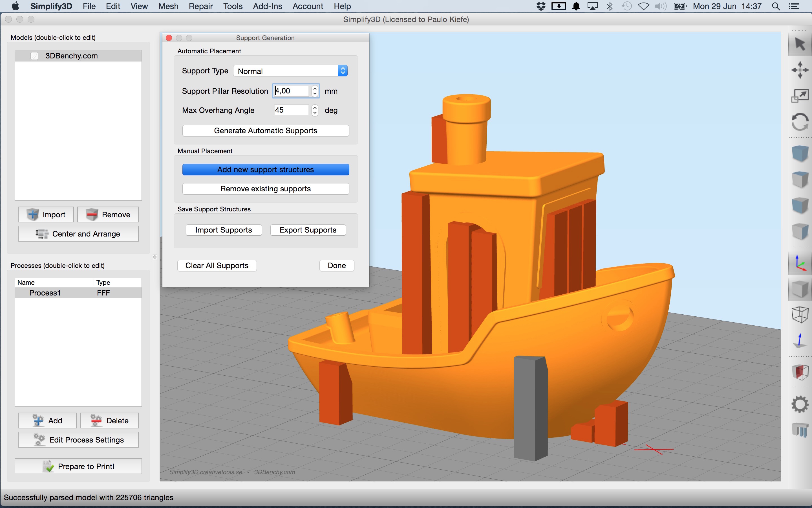Screen dimensions: 812x508
Task: Choose the scale models tool
Action: click(x=800, y=96)
